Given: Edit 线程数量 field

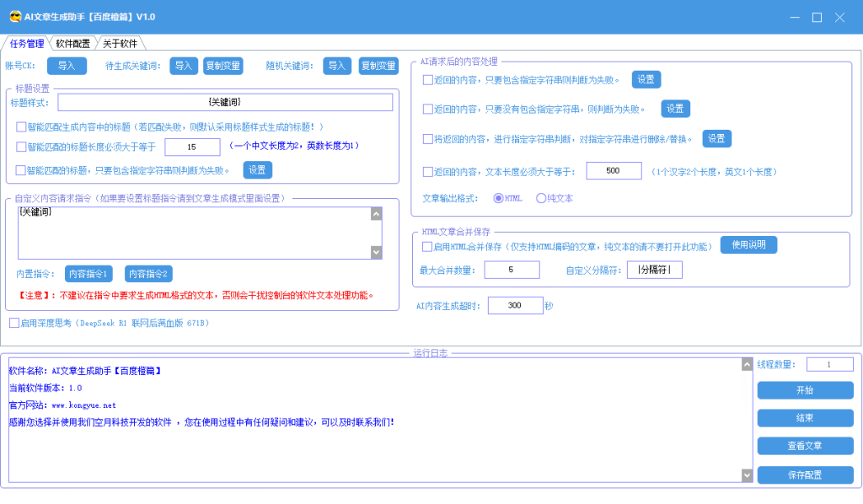Looking at the screenshot, I should 830,364.
